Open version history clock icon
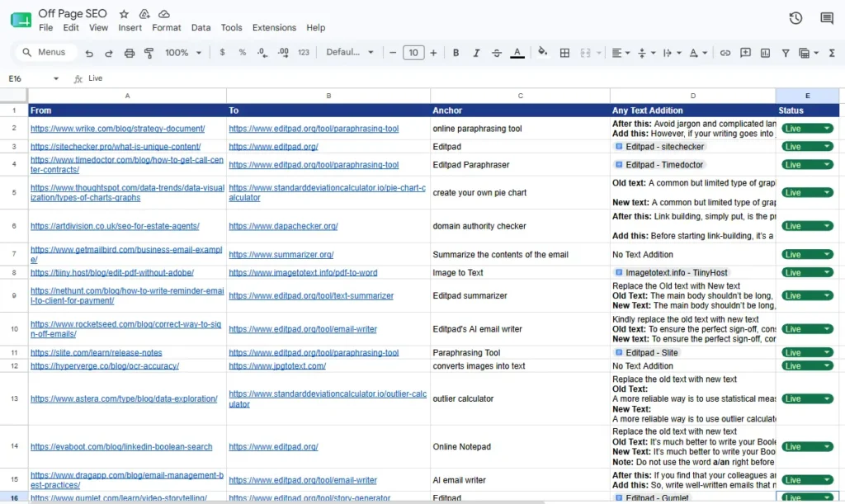 click(x=795, y=18)
